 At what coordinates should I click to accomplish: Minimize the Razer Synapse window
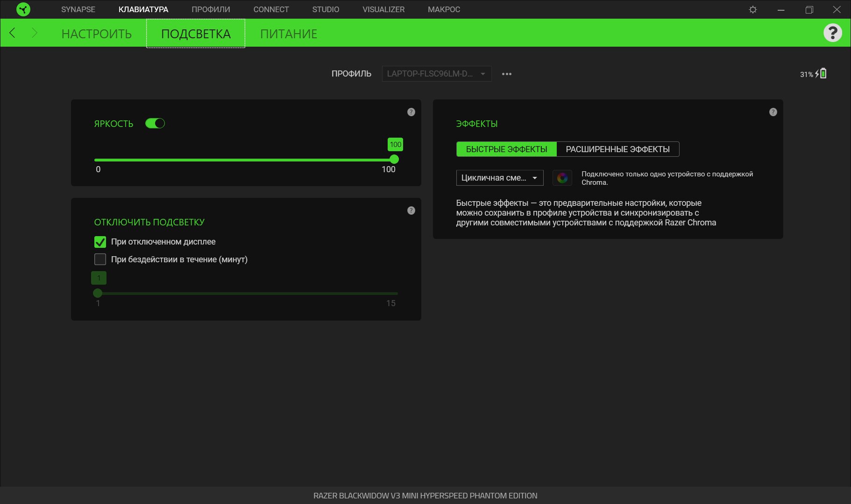click(x=781, y=9)
